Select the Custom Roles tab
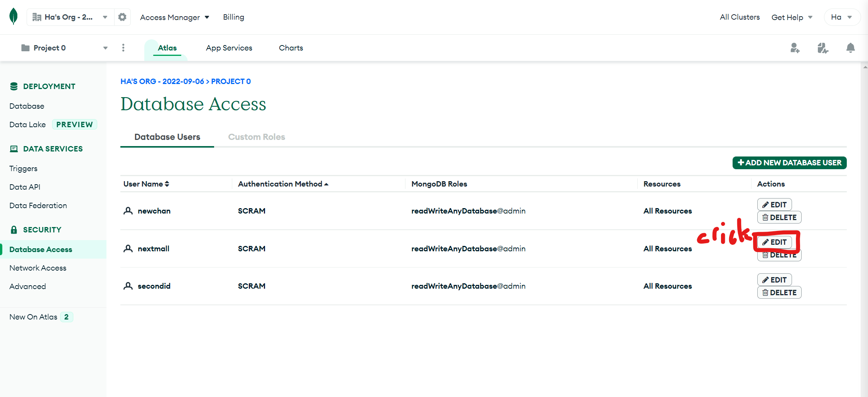Screen dimensions: 868x397 pos(257,137)
